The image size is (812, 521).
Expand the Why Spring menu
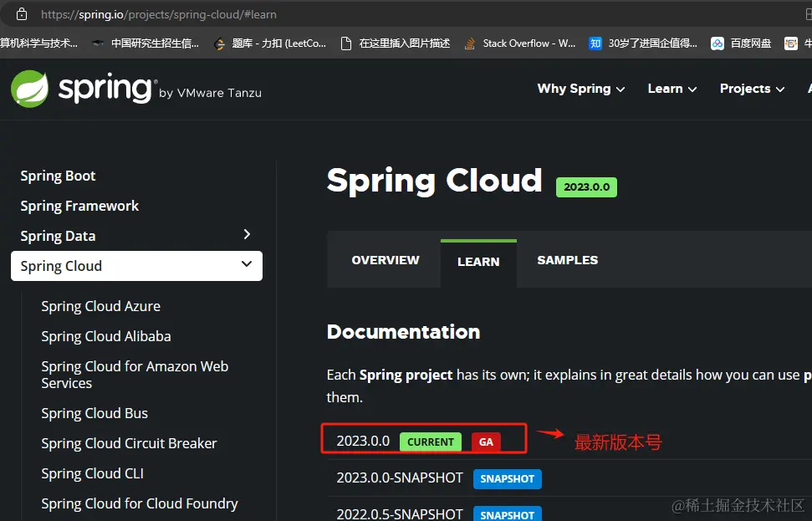pyautogui.click(x=581, y=89)
